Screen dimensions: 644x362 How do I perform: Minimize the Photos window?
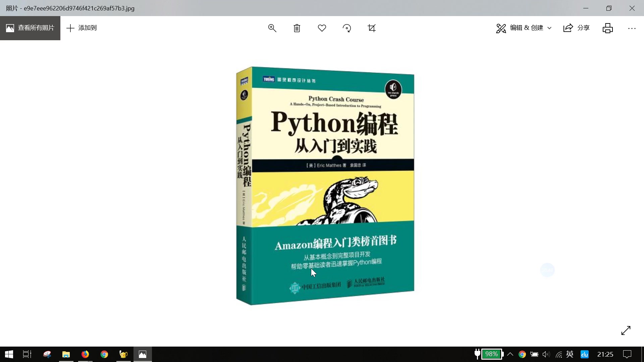586,8
